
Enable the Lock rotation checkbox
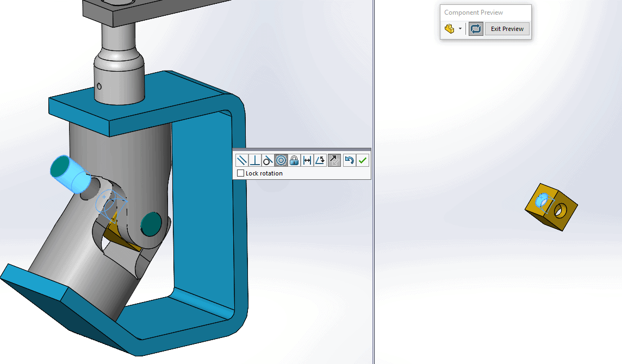(240, 173)
